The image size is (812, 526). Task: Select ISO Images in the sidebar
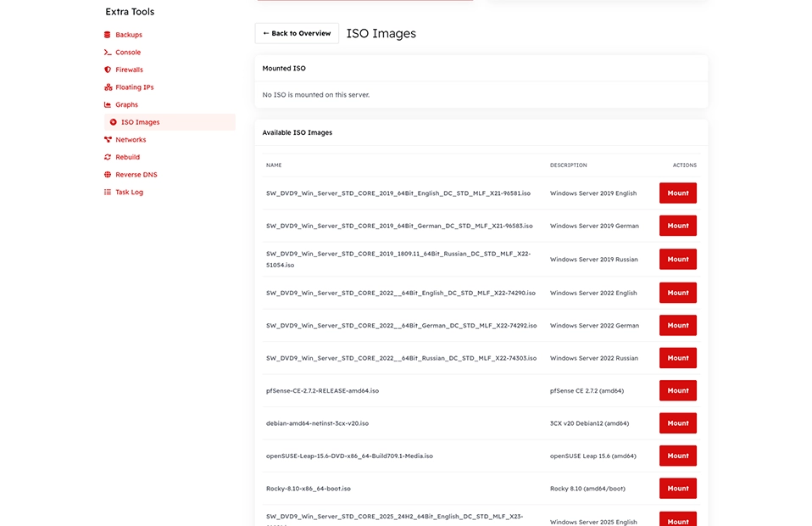(170, 122)
